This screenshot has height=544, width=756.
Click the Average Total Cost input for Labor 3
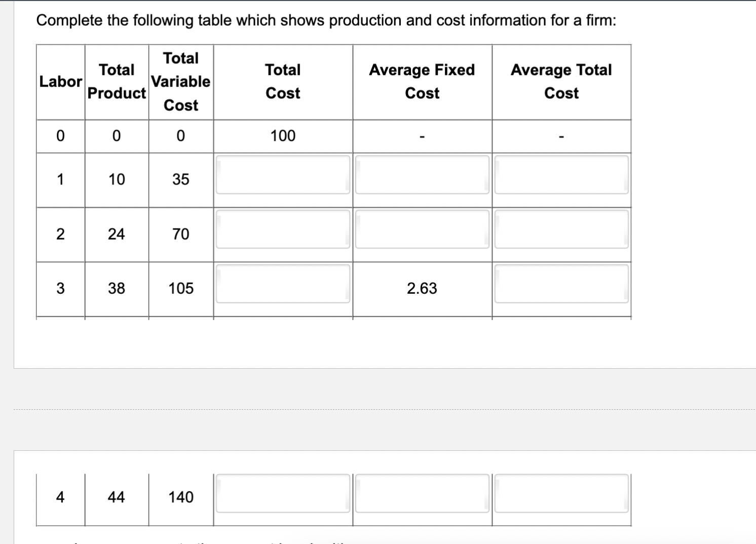point(561,284)
